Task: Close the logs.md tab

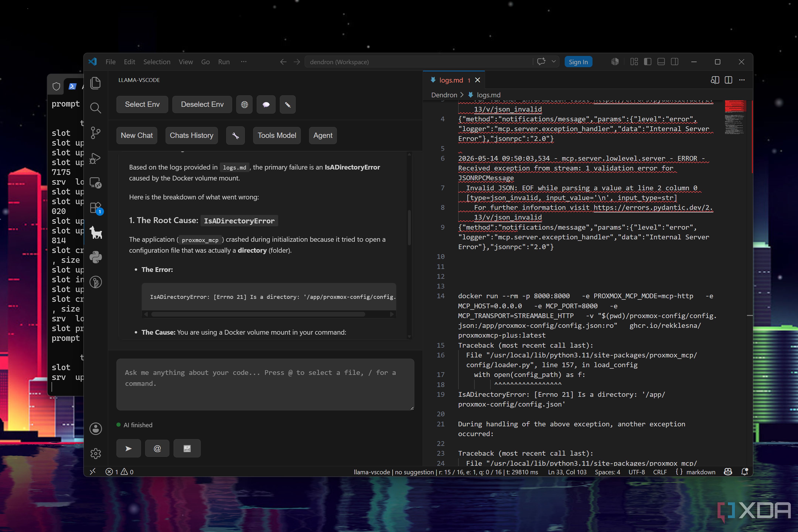Action: click(x=478, y=80)
